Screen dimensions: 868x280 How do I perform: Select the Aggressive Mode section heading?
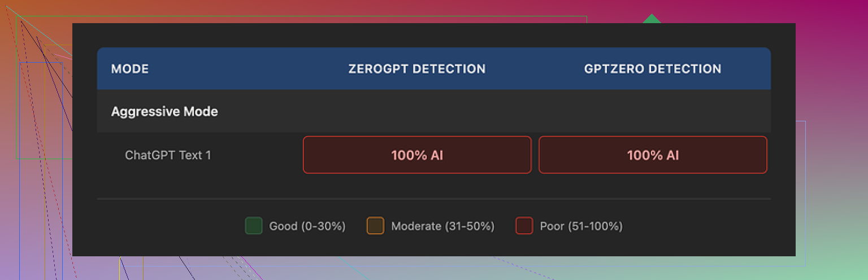(164, 111)
